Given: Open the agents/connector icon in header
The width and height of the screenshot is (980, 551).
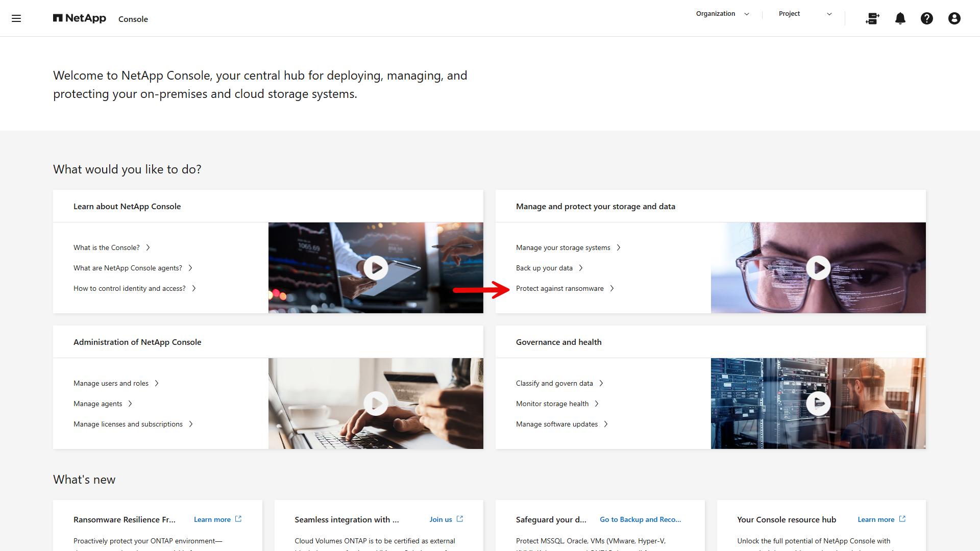Looking at the screenshot, I should click(872, 18).
